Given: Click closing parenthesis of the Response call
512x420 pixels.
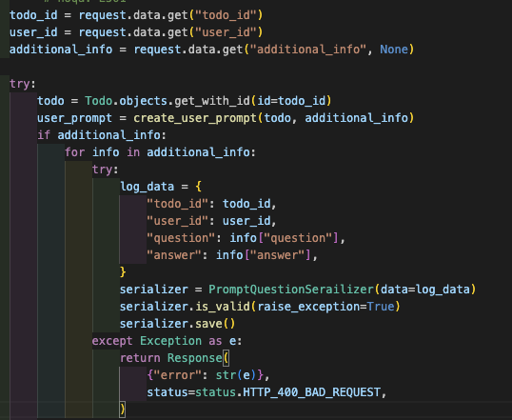Looking at the screenshot, I should pos(123,410).
